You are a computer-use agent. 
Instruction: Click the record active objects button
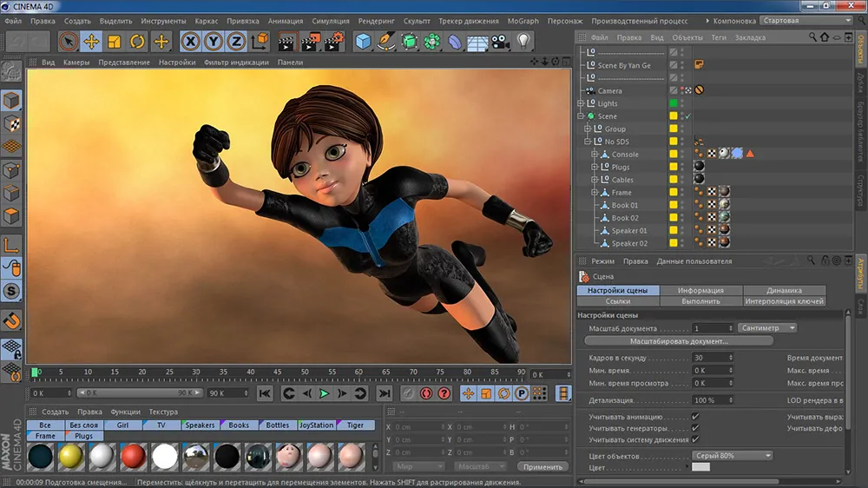tap(407, 393)
